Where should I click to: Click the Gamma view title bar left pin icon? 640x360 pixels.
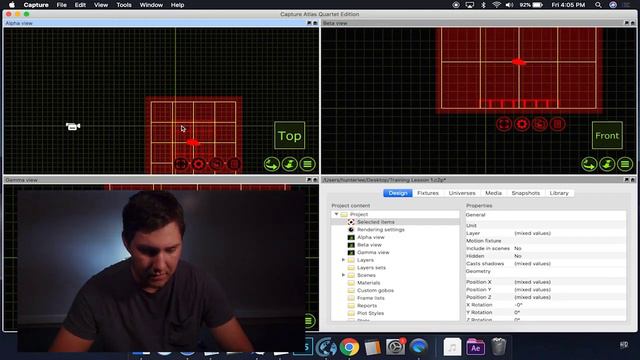click(x=309, y=180)
